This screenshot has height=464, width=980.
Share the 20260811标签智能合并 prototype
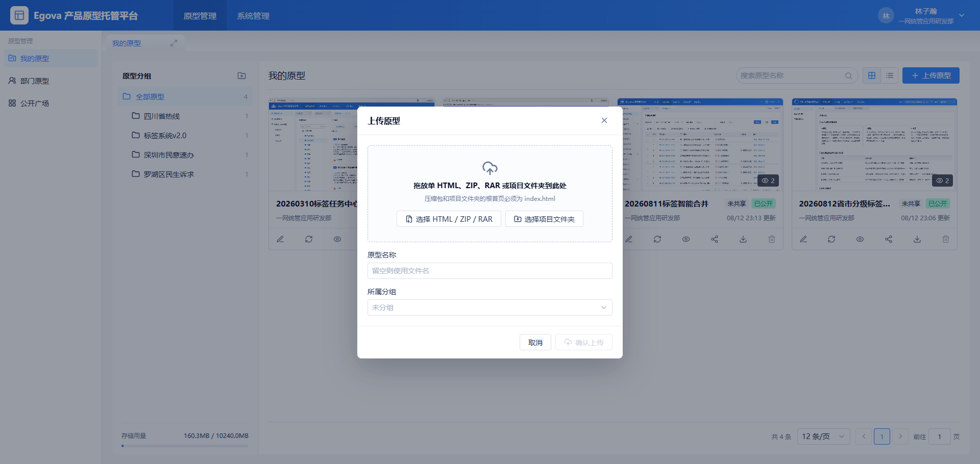click(x=715, y=239)
